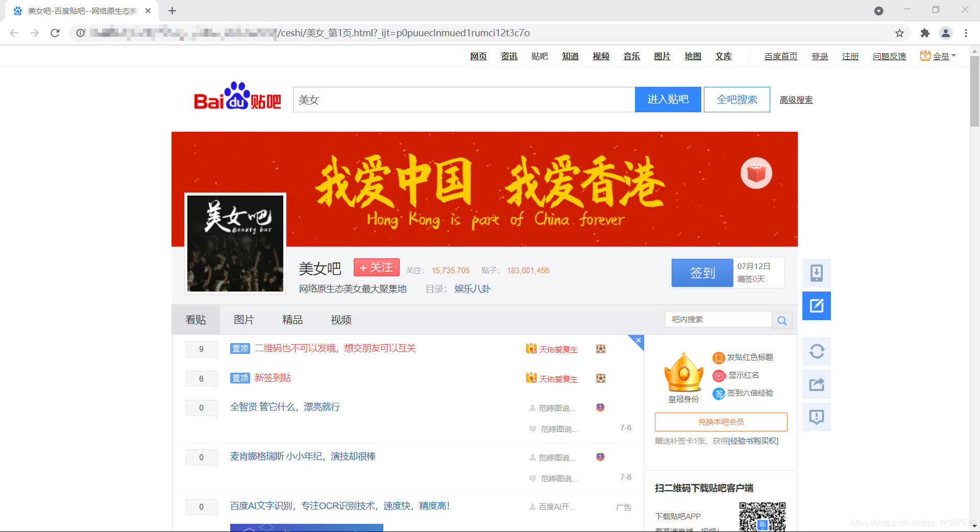Switch to the 图片 tab
980x532 pixels.
pos(244,320)
